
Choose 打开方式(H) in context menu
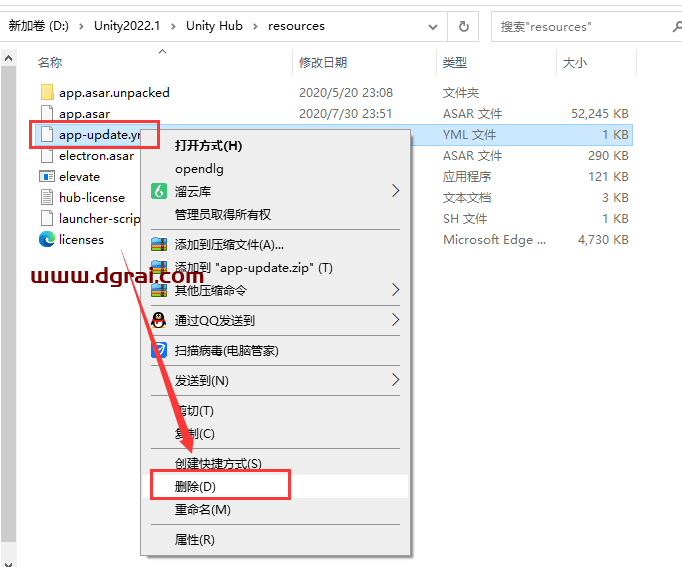pos(208,146)
